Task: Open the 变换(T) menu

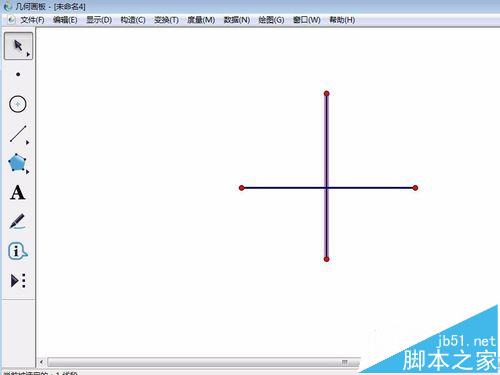Action: pos(166,20)
